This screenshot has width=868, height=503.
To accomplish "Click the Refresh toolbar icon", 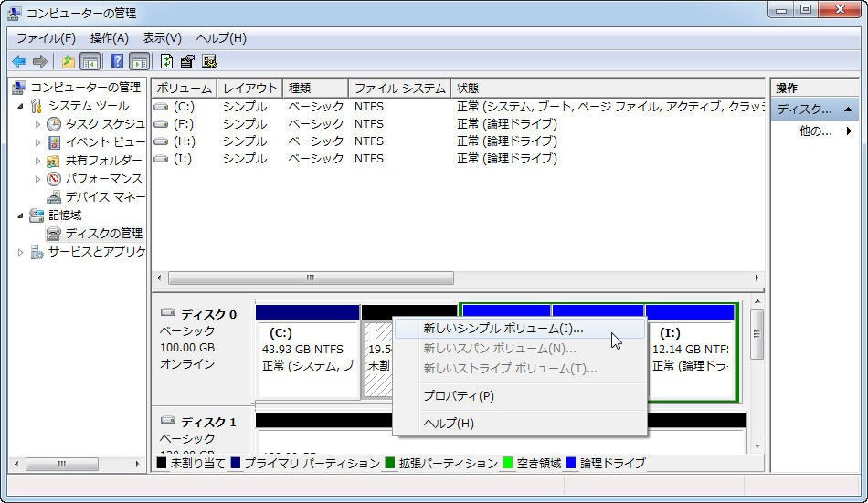I will (166, 61).
